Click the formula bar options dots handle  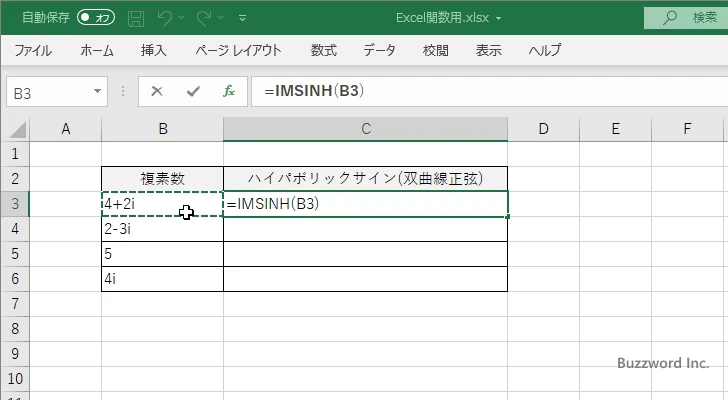(x=123, y=91)
